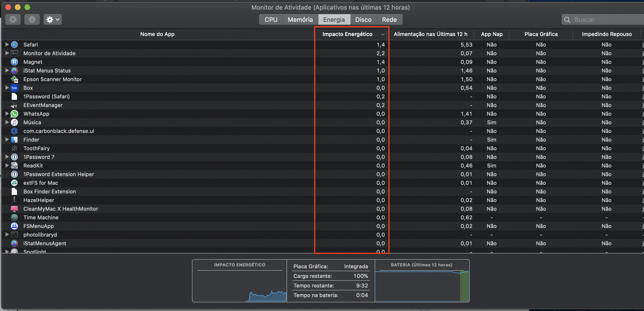Expand the Safari process tree
The image size is (644, 311).
7,44
